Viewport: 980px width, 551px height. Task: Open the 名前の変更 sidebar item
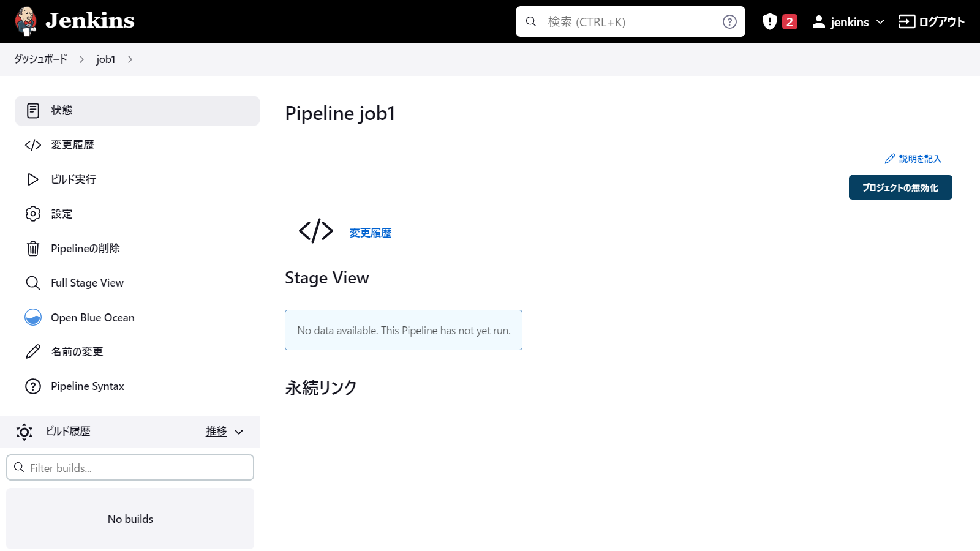coord(77,352)
